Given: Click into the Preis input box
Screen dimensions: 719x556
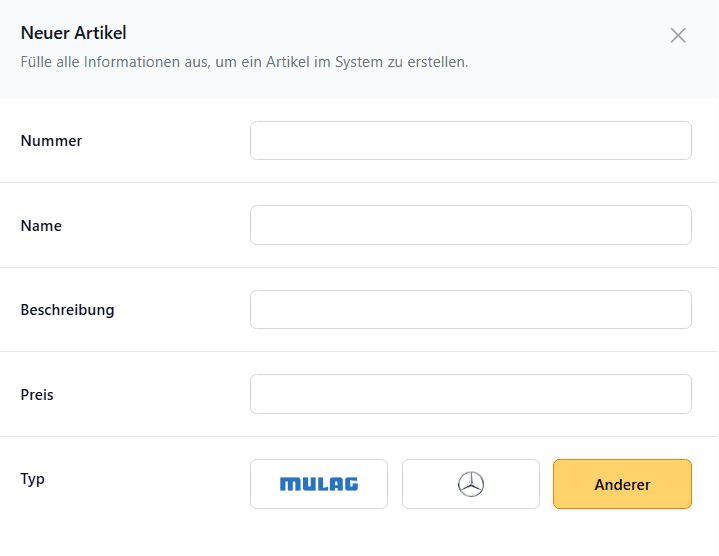Looking at the screenshot, I should click(x=470, y=394).
